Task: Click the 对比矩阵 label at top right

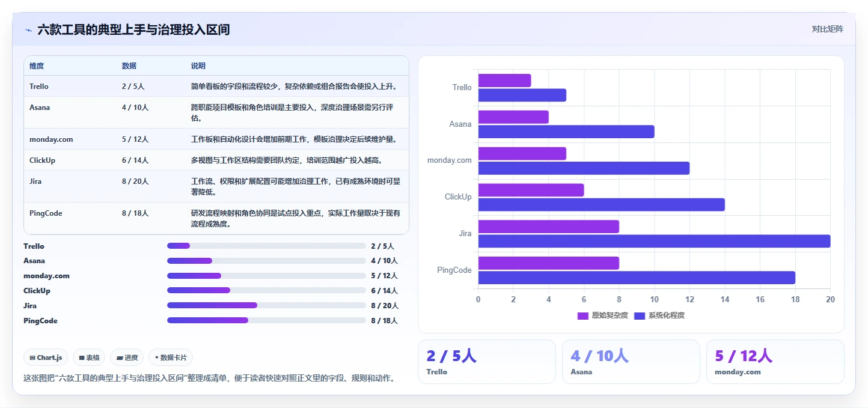Action: pos(827,29)
